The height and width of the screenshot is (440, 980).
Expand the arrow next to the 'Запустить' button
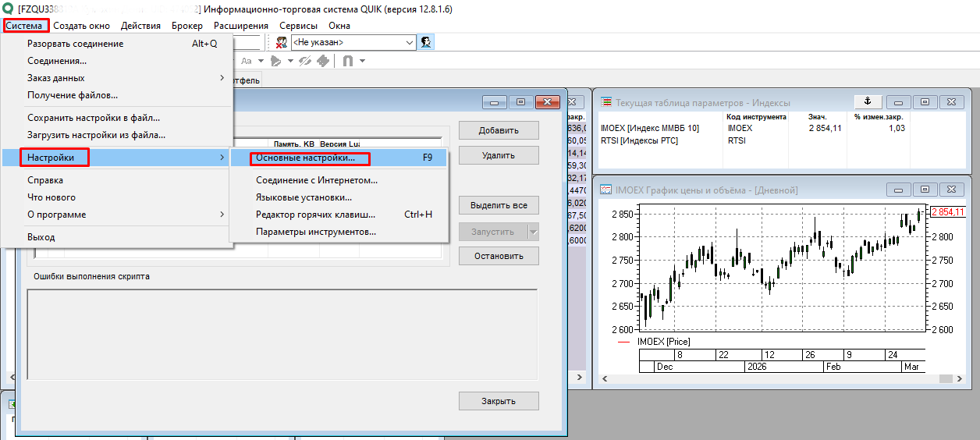pos(534,232)
